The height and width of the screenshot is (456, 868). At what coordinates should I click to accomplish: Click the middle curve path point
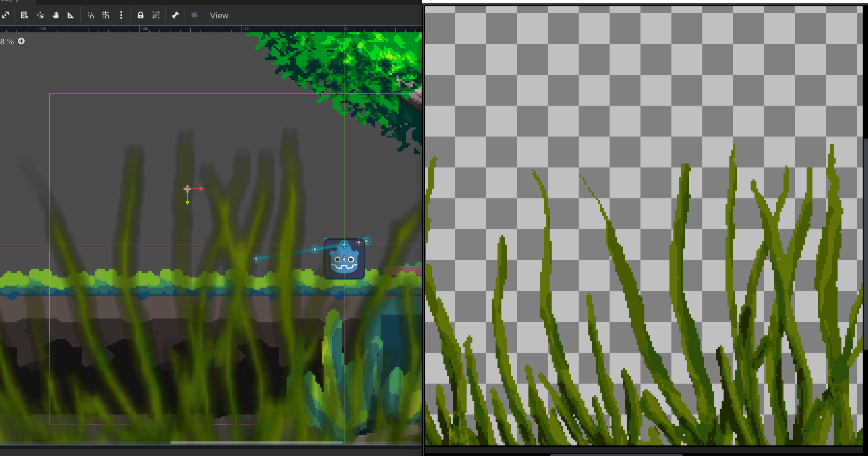pos(315,249)
